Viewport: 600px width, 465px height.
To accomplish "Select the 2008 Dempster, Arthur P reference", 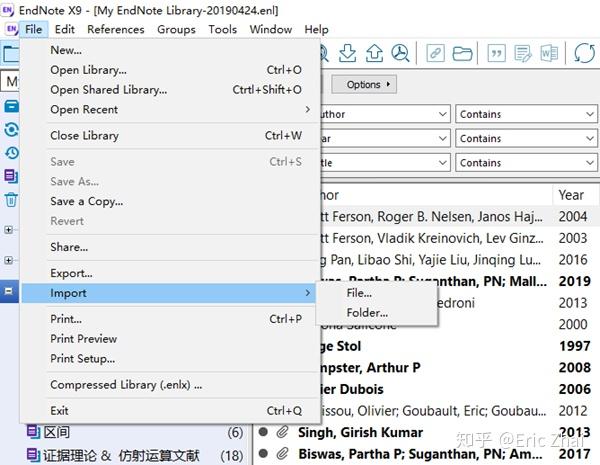I will point(459,367).
